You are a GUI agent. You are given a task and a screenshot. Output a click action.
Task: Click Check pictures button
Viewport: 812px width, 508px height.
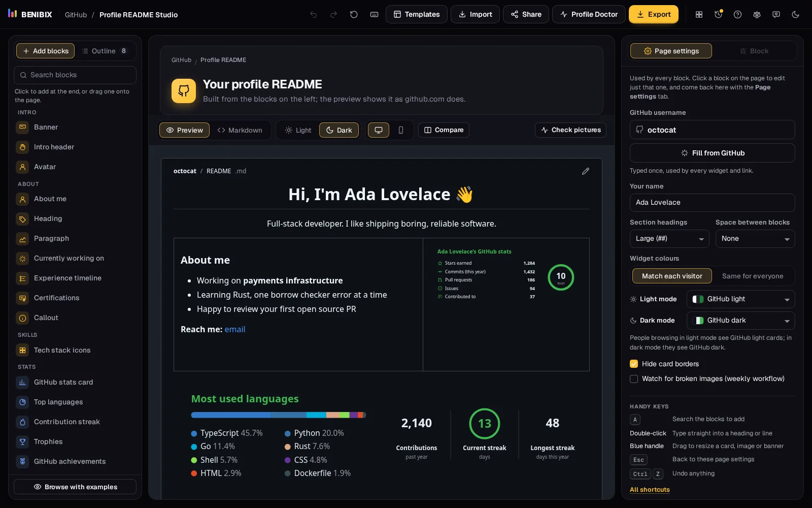coord(570,130)
